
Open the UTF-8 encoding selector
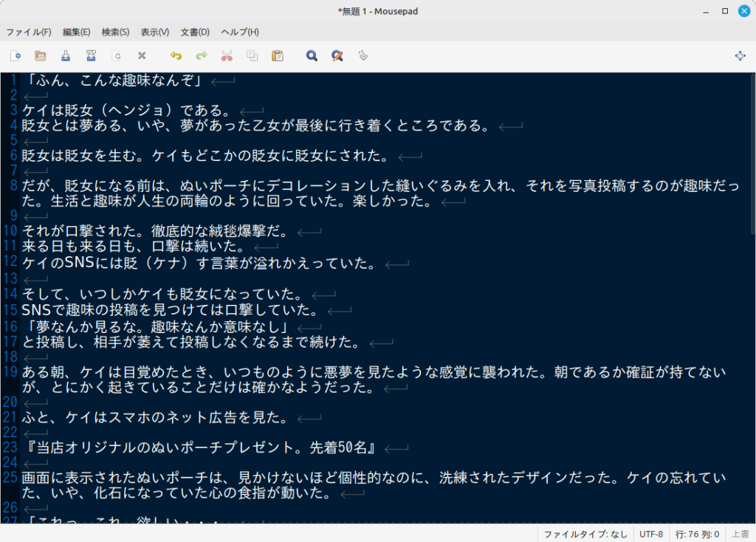pyautogui.click(x=651, y=534)
